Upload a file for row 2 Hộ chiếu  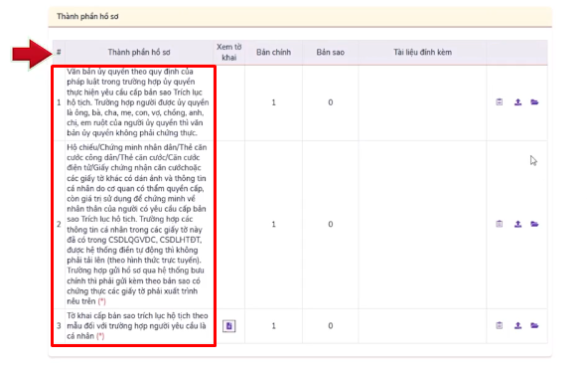click(517, 224)
